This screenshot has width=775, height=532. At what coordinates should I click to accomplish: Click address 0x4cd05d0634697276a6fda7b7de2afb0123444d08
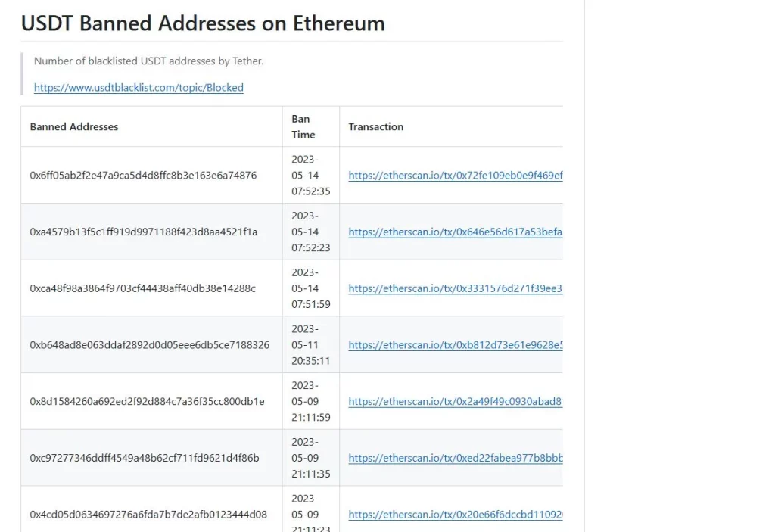click(148, 514)
